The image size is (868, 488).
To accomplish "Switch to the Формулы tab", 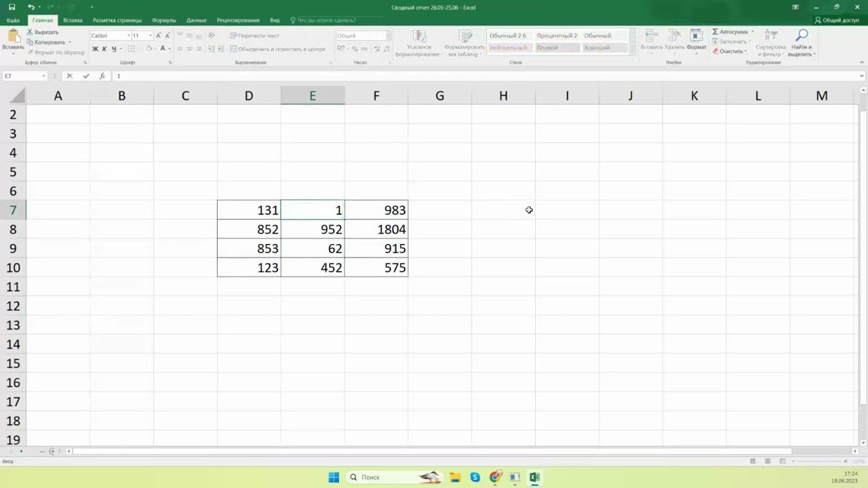I will pyautogui.click(x=164, y=20).
